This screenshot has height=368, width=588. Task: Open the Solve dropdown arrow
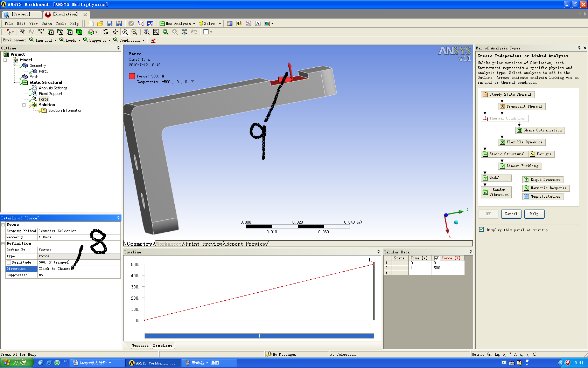[220, 23]
